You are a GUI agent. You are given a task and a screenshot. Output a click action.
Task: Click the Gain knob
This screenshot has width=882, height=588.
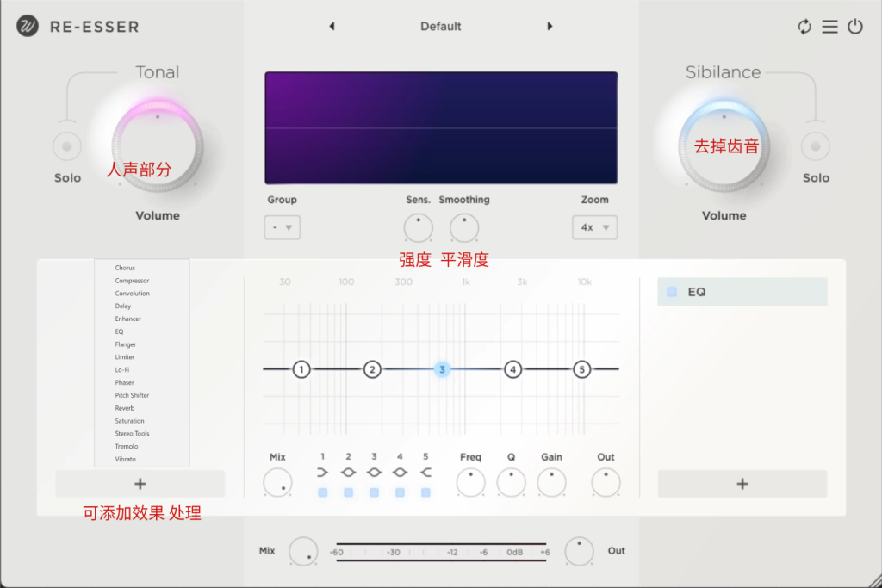click(x=552, y=482)
